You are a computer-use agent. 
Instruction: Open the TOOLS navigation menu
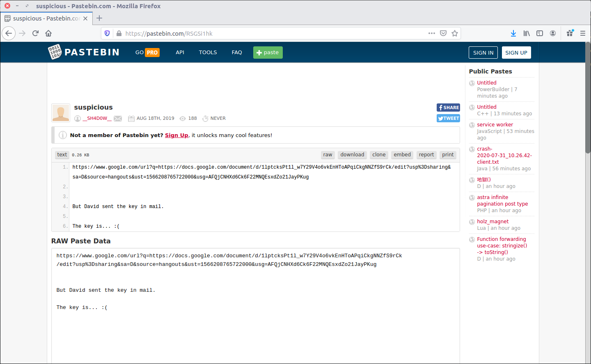pyautogui.click(x=208, y=53)
